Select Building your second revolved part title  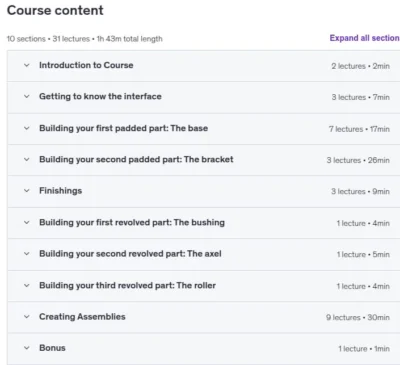130,254
